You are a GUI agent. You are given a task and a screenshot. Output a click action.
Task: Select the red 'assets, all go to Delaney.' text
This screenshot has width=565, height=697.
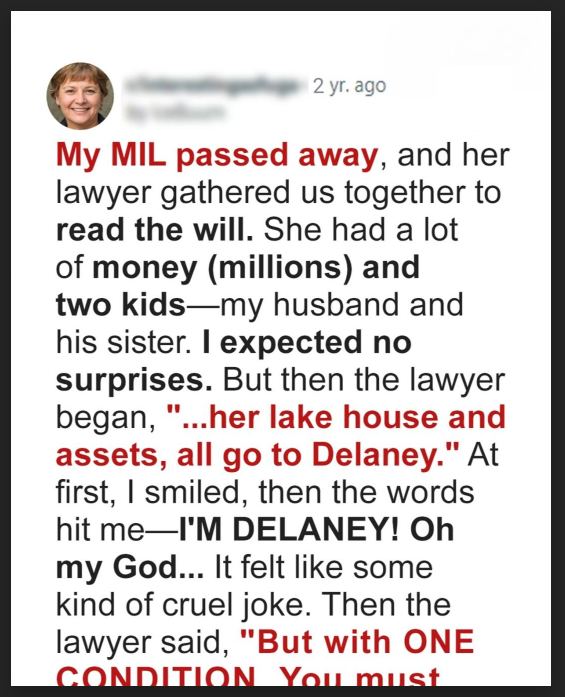click(x=257, y=456)
